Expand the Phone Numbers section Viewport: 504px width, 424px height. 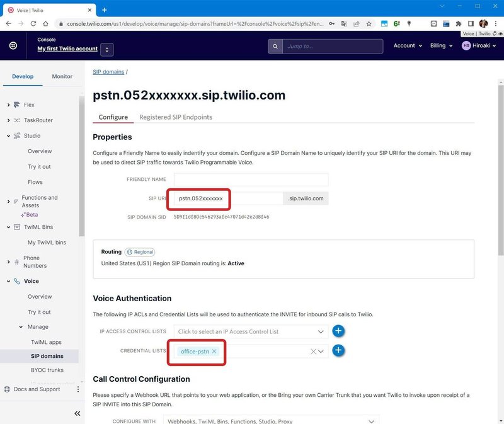point(8,261)
